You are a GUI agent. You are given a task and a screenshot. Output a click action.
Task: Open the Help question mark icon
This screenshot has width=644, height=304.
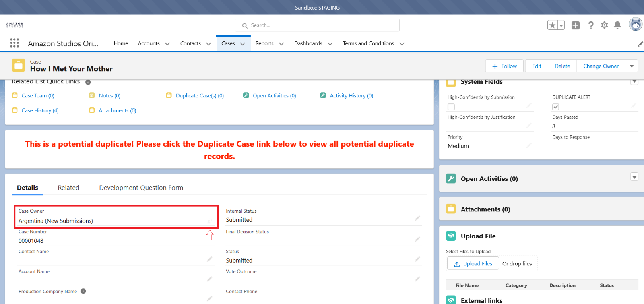pyautogui.click(x=591, y=25)
